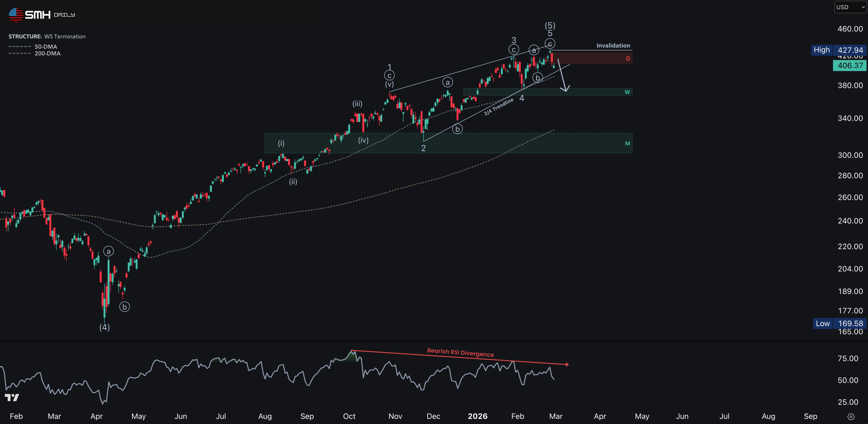Image resolution: width=868 pixels, height=424 pixels.
Task: Click the SMH ticker title
Action: [38, 15]
